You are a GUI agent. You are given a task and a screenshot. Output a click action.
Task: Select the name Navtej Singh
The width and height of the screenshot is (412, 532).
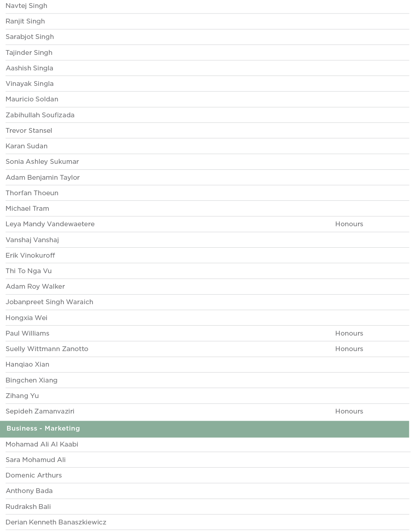click(x=26, y=6)
